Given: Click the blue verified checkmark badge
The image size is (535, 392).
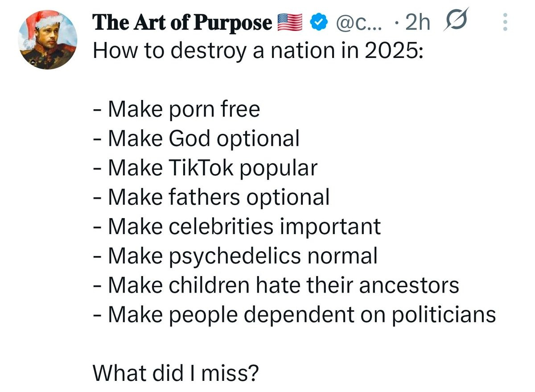Looking at the screenshot, I should pyautogui.click(x=316, y=22).
